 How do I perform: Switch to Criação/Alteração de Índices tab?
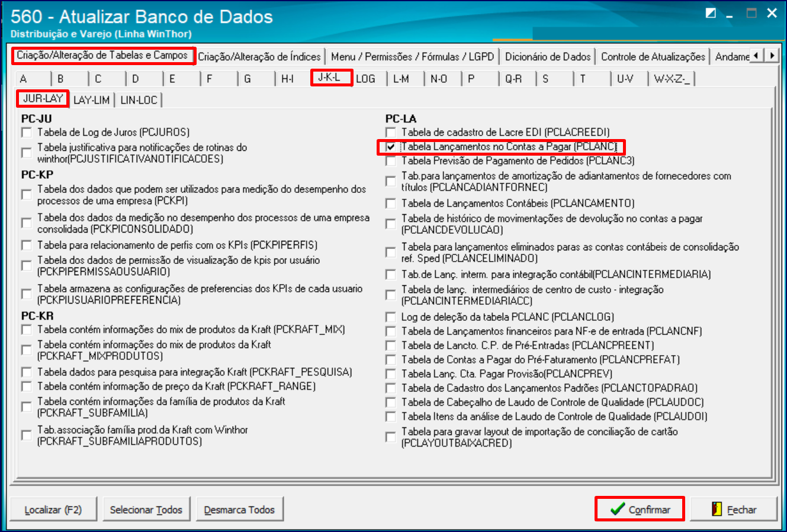coord(259,57)
